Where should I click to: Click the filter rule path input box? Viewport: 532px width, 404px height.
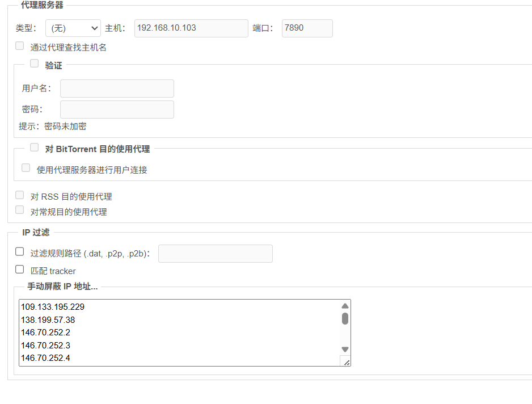tap(215, 254)
